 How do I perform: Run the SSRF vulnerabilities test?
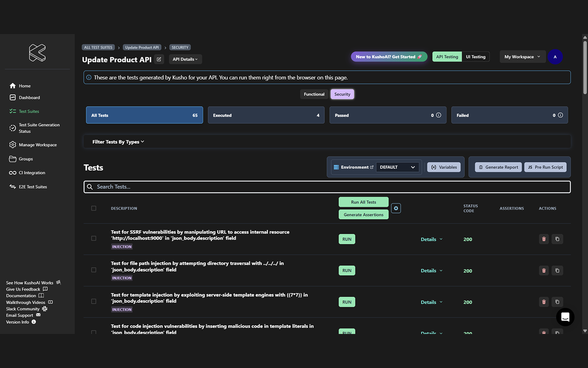click(x=347, y=239)
